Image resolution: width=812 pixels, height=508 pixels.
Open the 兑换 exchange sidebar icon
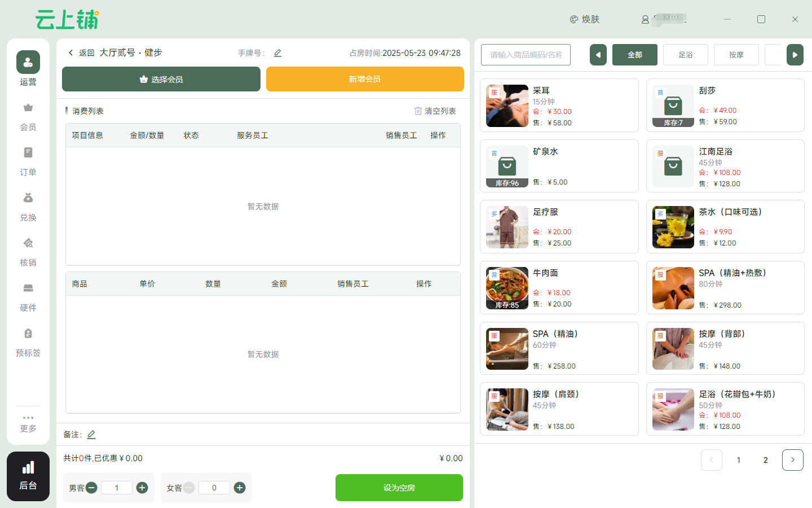(28, 207)
